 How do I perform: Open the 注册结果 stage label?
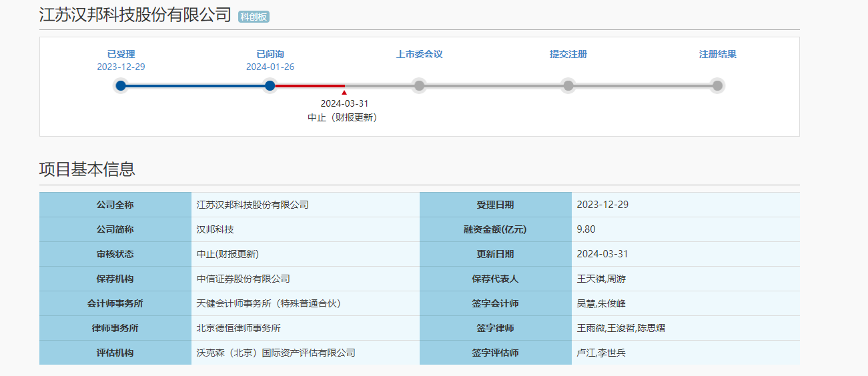(718, 54)
